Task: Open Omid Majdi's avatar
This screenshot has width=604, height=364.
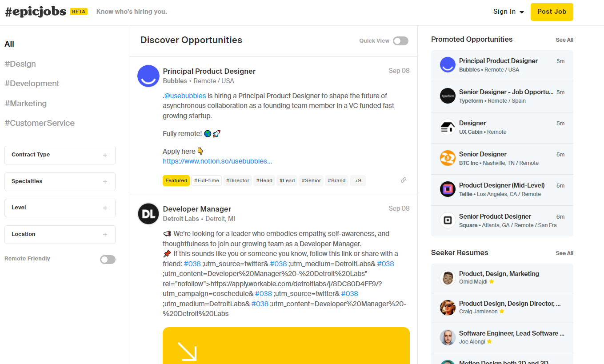Action: coord(448,278)
